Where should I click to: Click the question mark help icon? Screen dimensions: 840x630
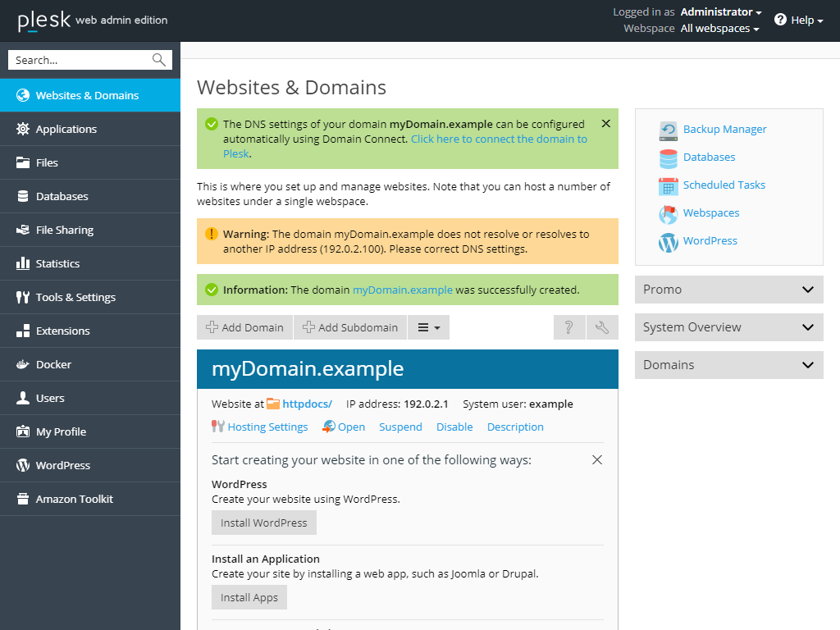coord(569,326)
